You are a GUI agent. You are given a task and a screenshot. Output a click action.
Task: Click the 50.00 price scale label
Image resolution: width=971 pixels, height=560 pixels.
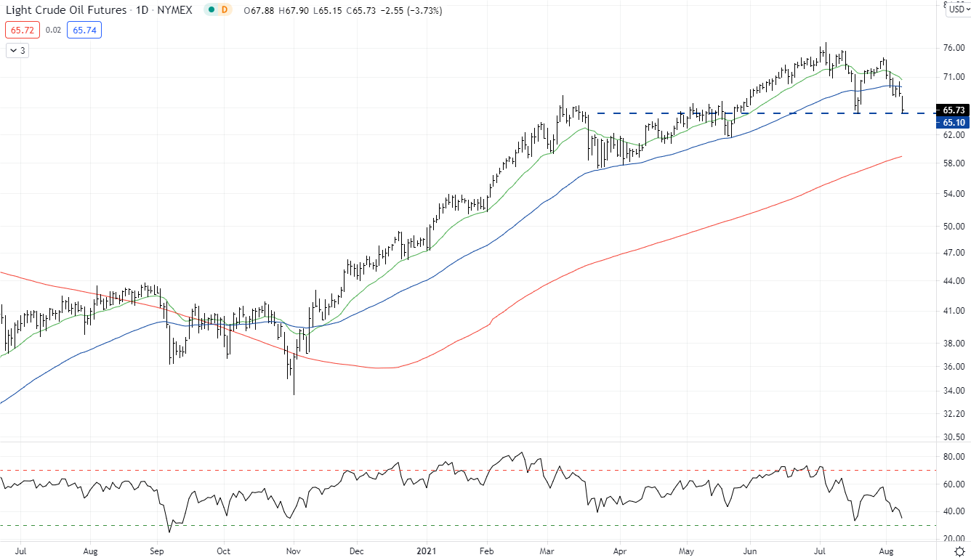pos(954,227)
